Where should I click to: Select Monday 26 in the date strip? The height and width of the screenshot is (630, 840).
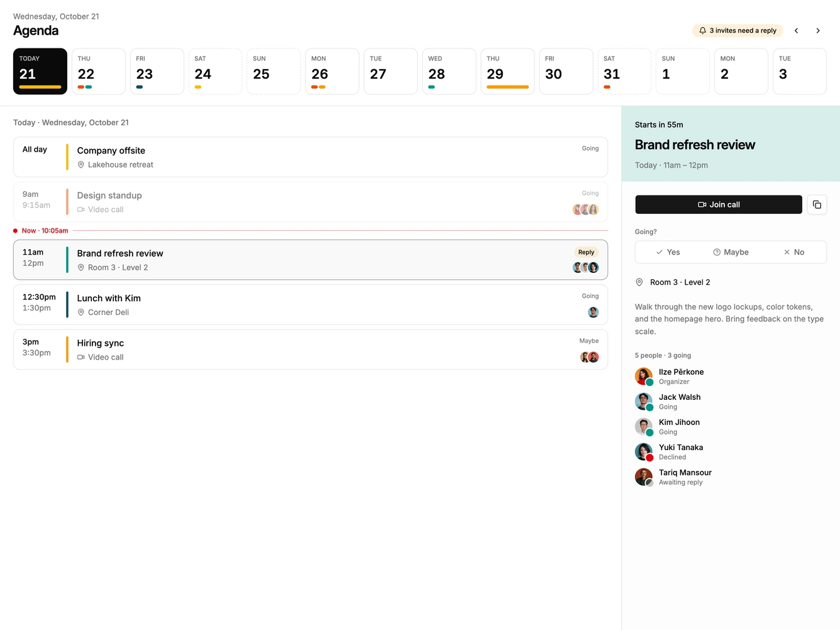pyautogui.click(x=332, y=72)
